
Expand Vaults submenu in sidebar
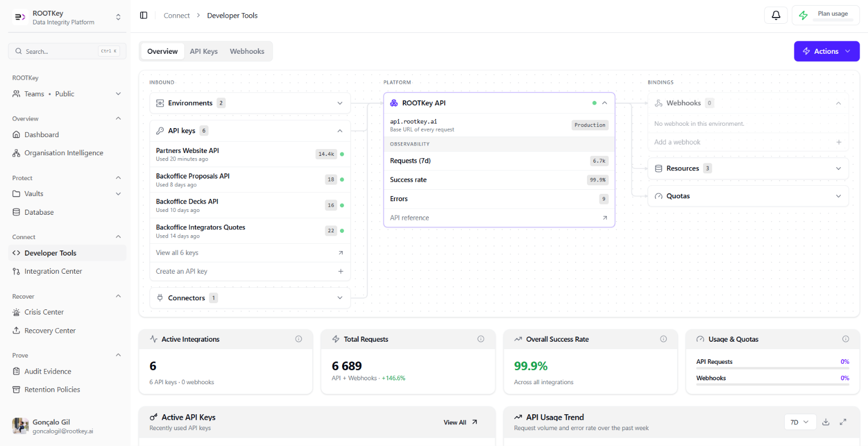coord(118,194)
